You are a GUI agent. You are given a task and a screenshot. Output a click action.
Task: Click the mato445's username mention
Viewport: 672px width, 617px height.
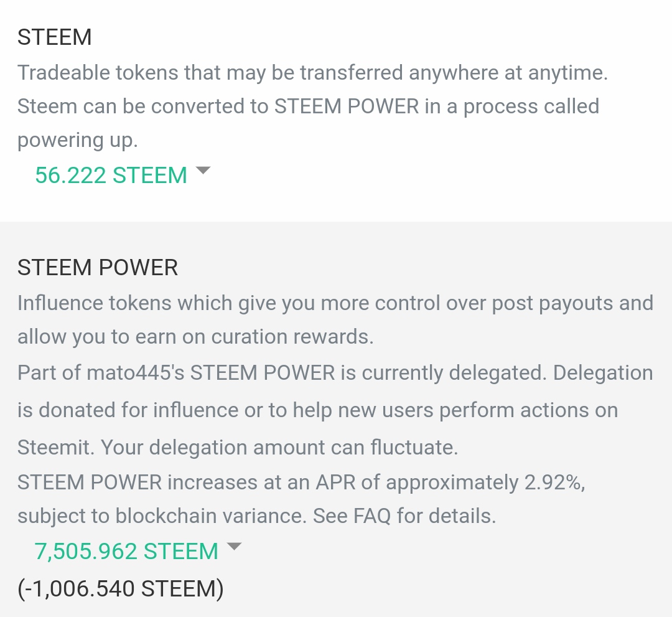point(133,373)
